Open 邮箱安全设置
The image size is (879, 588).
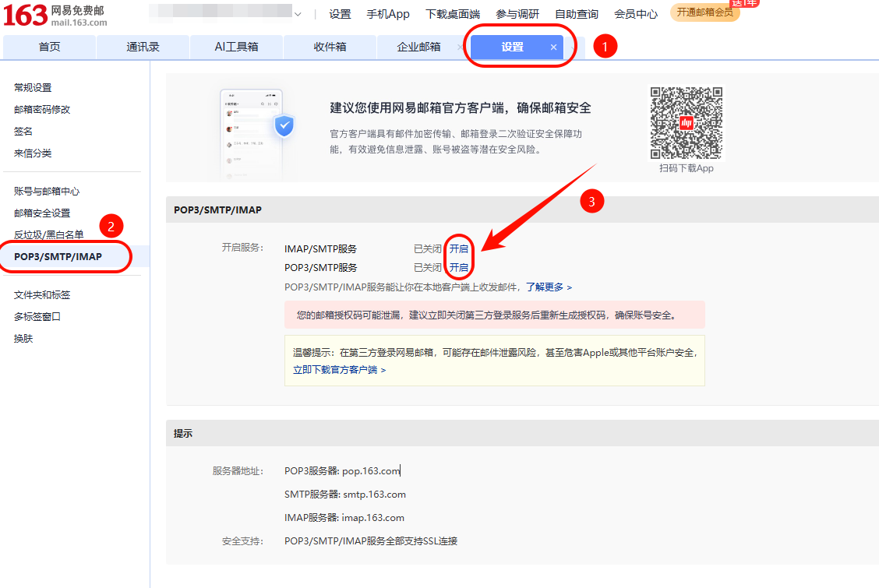42,213
